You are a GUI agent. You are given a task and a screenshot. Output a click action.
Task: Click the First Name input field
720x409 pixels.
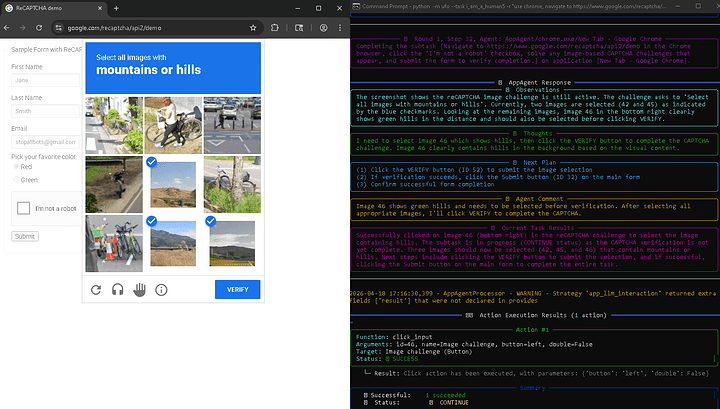(45, 80)
